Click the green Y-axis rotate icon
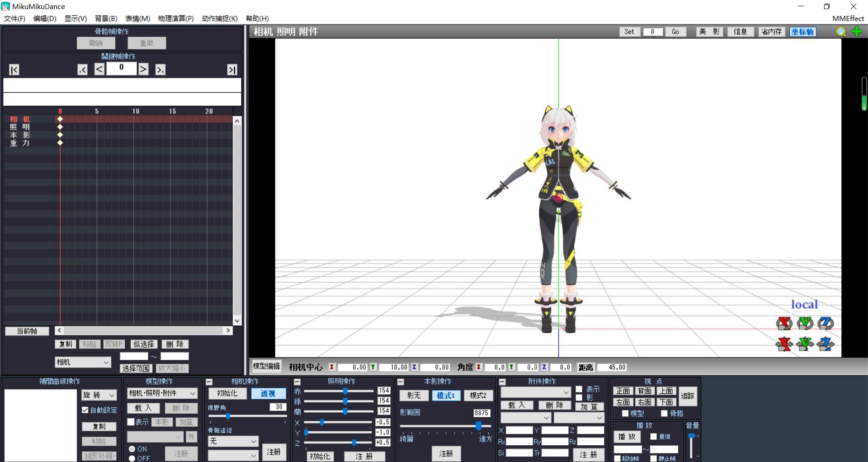This screenshot has width=868, height=462. click(805, 323)
